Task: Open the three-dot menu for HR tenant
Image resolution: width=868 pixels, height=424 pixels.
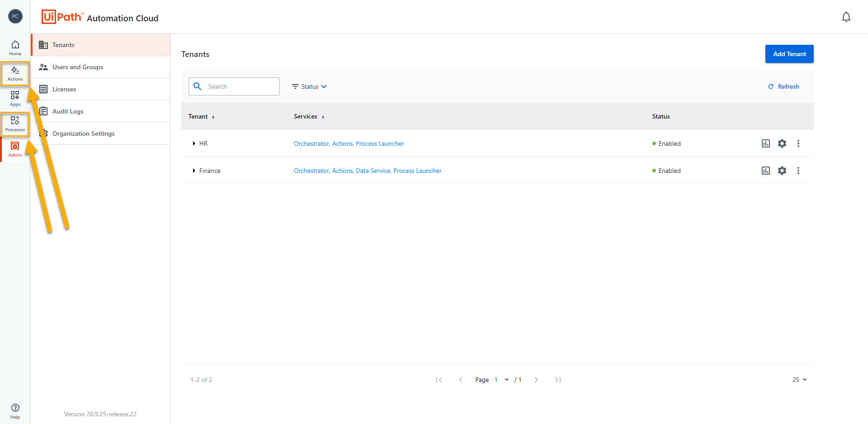Action: click(798, 143)
